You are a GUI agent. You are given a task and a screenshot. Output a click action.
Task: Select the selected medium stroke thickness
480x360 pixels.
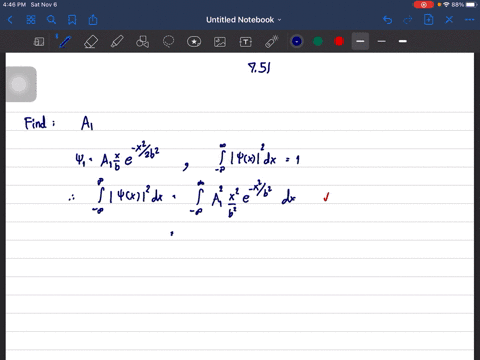[360, 41]
